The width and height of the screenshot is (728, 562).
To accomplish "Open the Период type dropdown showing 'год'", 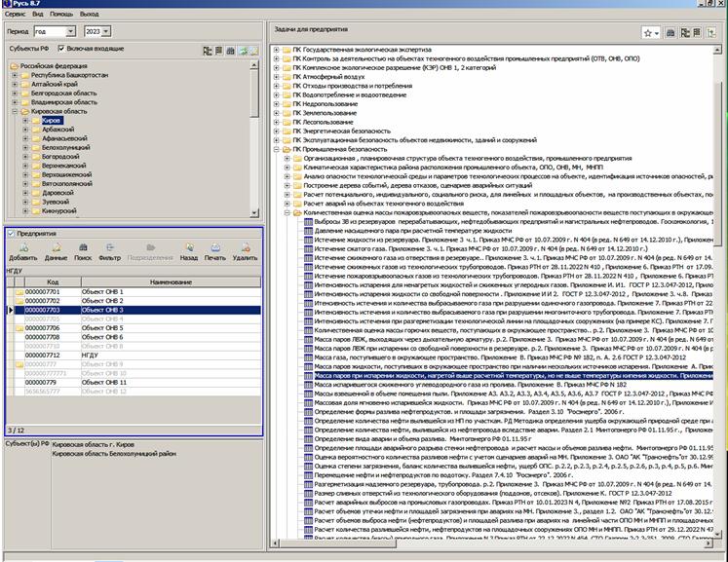I will point(70,31).
